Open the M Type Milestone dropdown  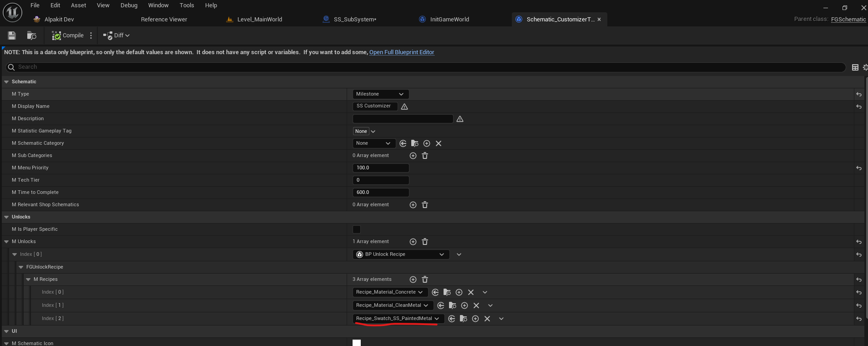(x=381, y=94)
